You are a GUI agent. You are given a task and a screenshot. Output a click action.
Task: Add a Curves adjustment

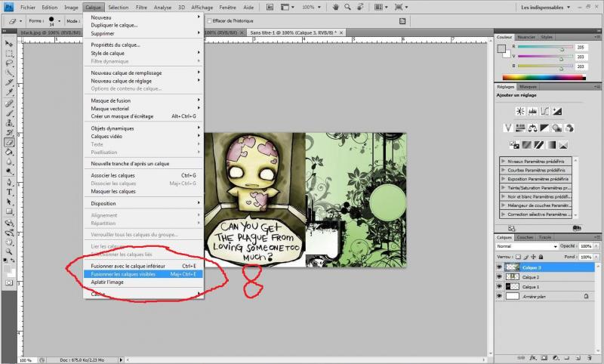click(544, 111)
